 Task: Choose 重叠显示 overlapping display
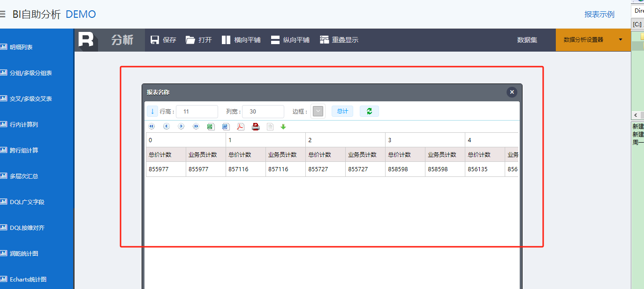coord(339,40)
